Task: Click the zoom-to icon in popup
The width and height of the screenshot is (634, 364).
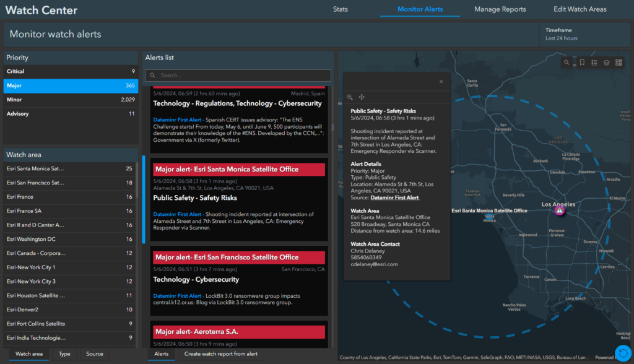Action: tap(350, 97)
